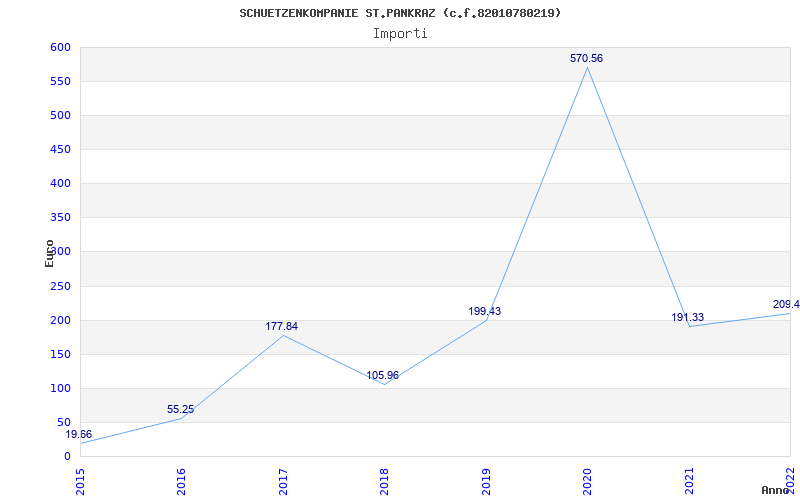Viewport: 800px width, 500px height.
Task: Click the Euro axis label
Action: (x=49, y=253)
